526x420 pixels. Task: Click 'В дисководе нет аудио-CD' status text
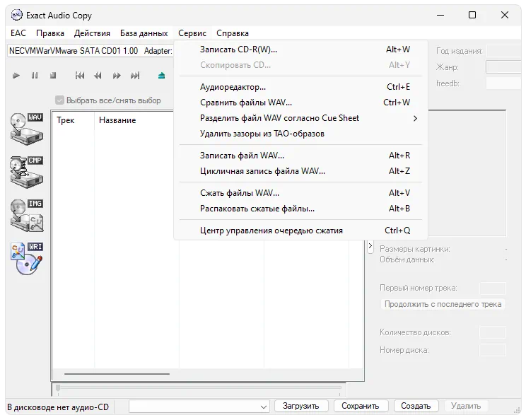(x=58, y=407)
